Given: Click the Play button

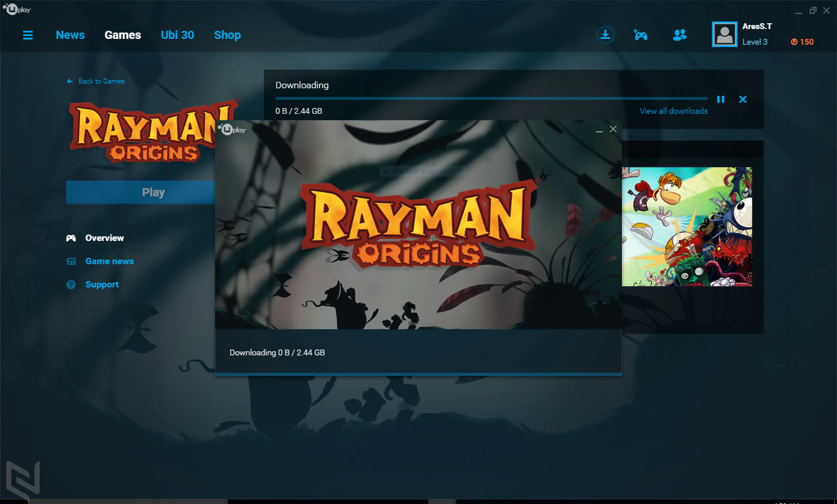Looking at the screenshot, I should pos(141,192).
